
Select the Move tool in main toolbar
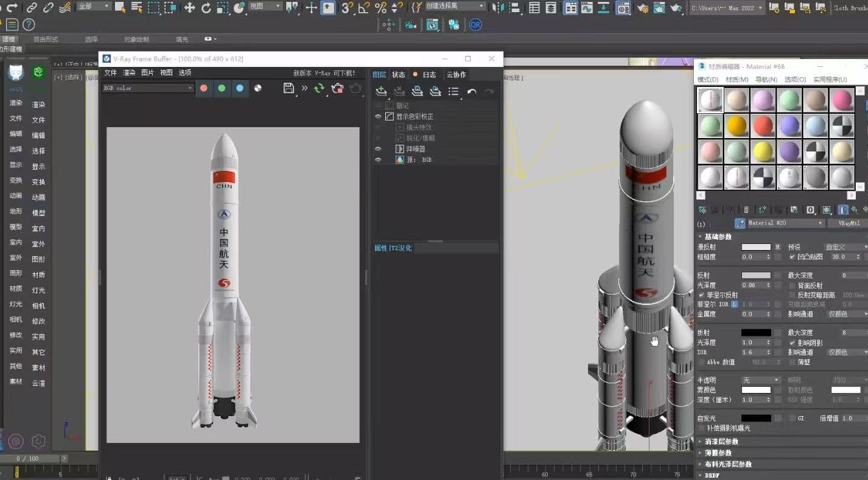189,7
